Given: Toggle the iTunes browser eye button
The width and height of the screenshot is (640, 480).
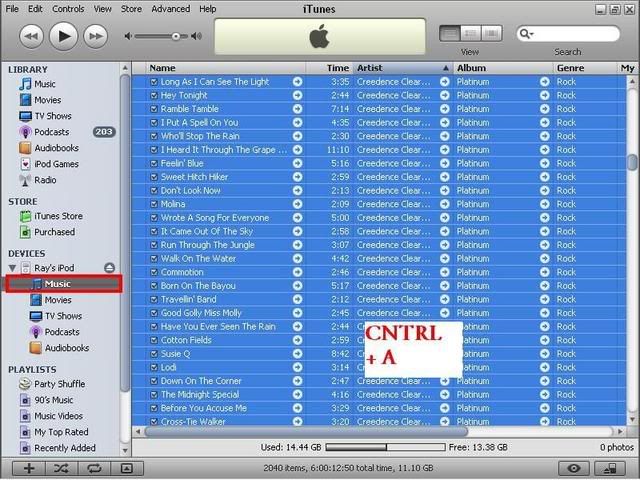Looking at the screenshot, I should tap(573, 469).
